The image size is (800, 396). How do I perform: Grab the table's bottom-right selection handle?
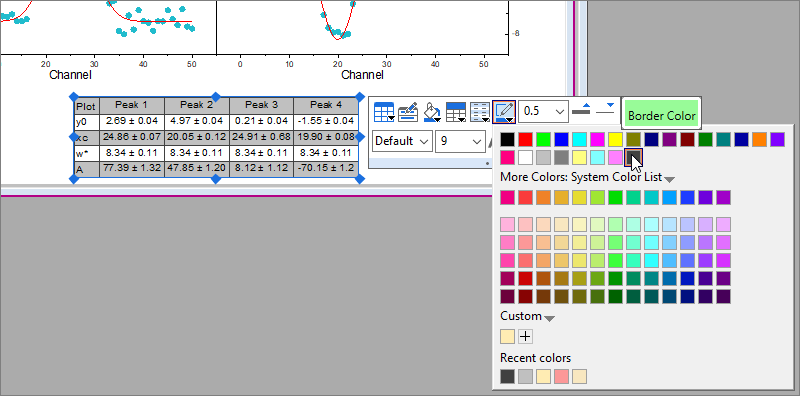[x=360, y=179]
